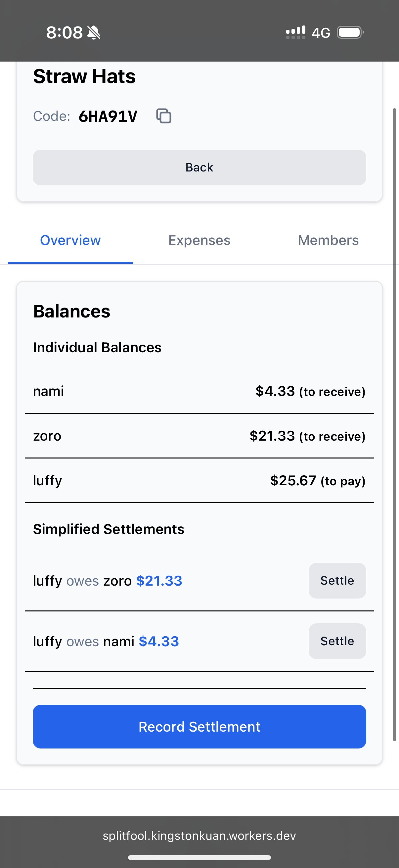Click the Record Settlement button
399x868 pixels.
coord(199,727)
